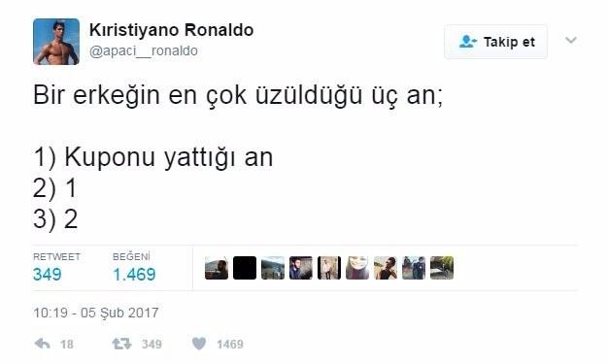Open the last liker avatar thumbnail

coord(442,268)
